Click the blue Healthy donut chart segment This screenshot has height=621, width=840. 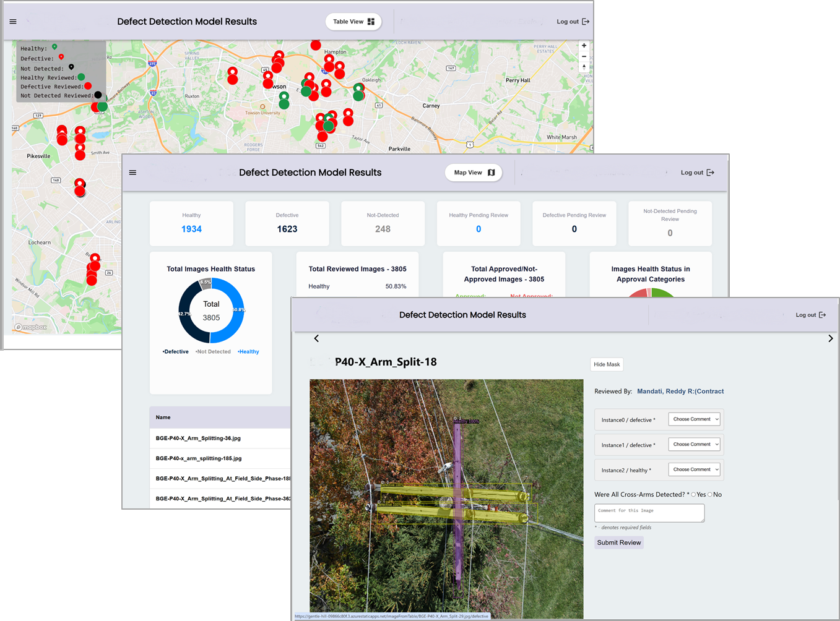234,309
